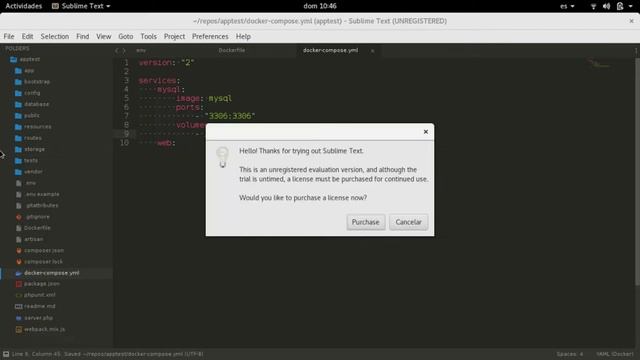Open the .env.example file
This screenshot has width=640, height=360.
pos(42,194)
